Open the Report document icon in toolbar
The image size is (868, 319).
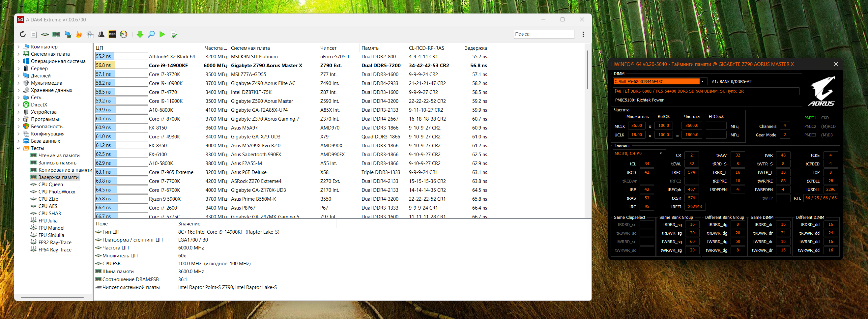coord(34,34)
